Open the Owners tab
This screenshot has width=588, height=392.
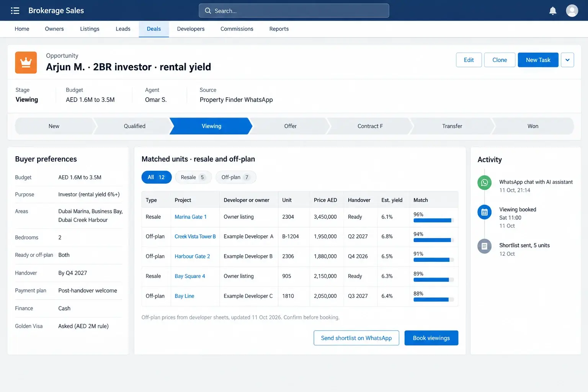click(54, 29)
